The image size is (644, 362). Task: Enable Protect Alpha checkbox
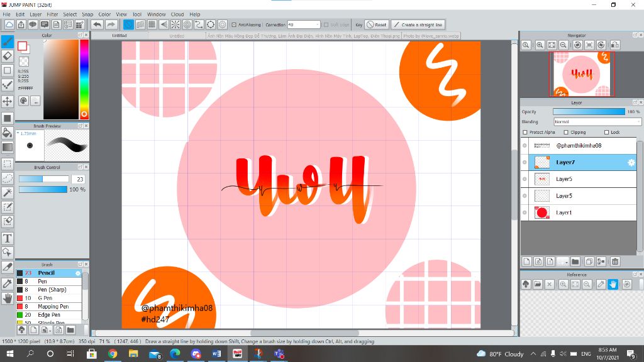coord(525,132)
